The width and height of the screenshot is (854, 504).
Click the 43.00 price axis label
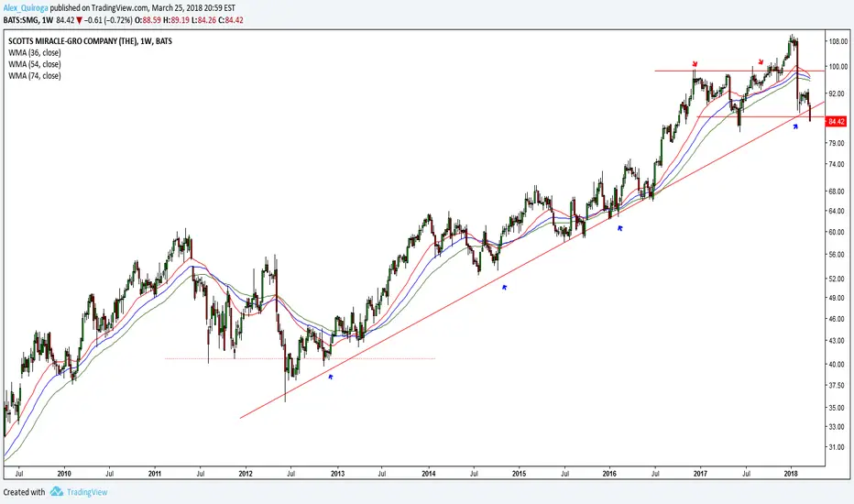click(x=838, y=341)
